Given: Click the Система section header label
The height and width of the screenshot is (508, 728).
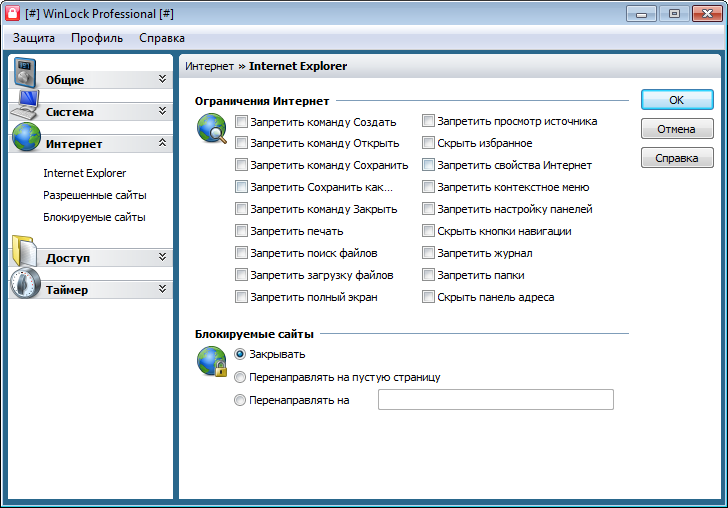Looking at the screenshot, I should (70, 112).
